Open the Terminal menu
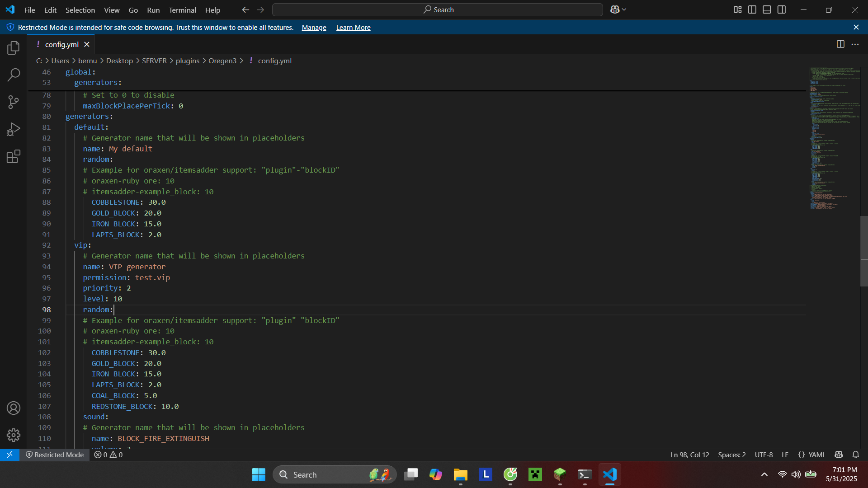The width and height of the screenshot is (868, 488). point(182,10)
